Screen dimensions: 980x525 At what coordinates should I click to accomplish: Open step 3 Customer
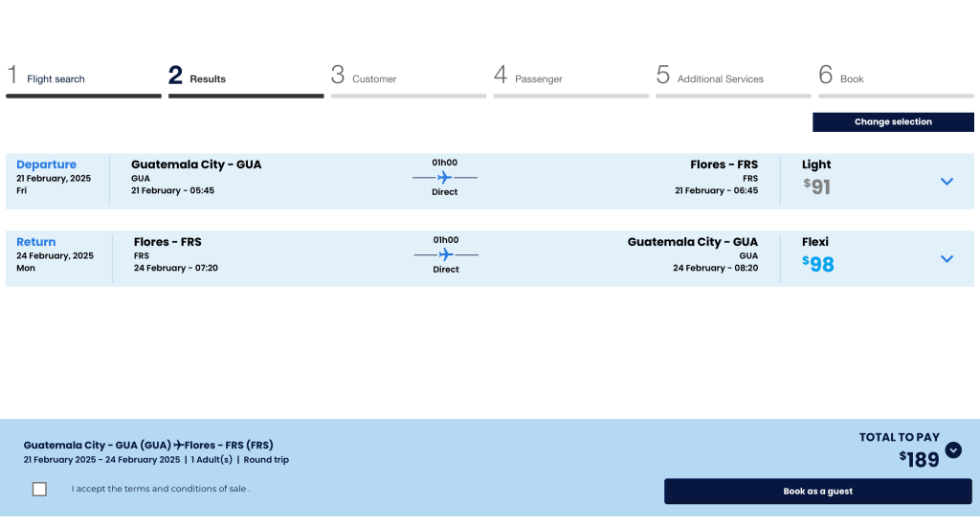pyautogui.click(x=373, y=78)
